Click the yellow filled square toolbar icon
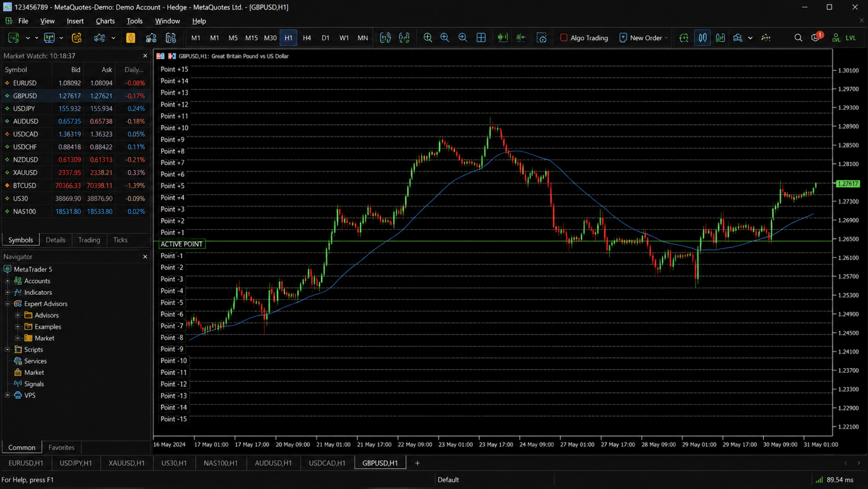The image size is (868, 489). point(130,38)
